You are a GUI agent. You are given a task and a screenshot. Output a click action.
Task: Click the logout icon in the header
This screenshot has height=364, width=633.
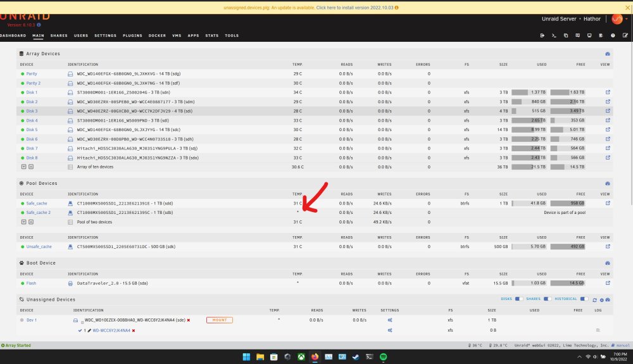(542, 35)
